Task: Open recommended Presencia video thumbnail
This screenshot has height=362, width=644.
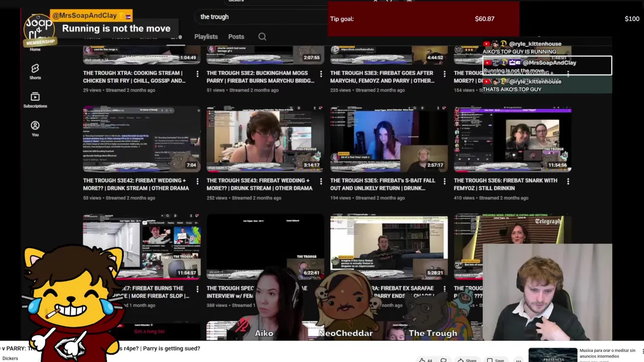Action: point(552,355)
